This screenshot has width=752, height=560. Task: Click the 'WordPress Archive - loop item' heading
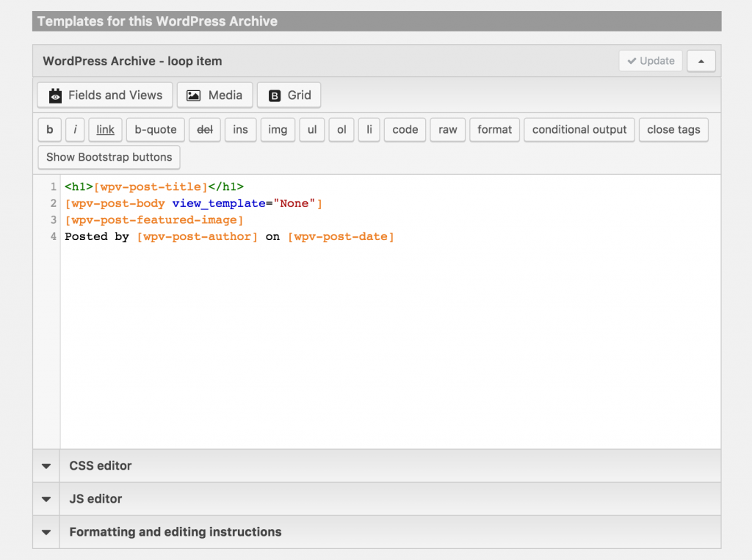132,61
